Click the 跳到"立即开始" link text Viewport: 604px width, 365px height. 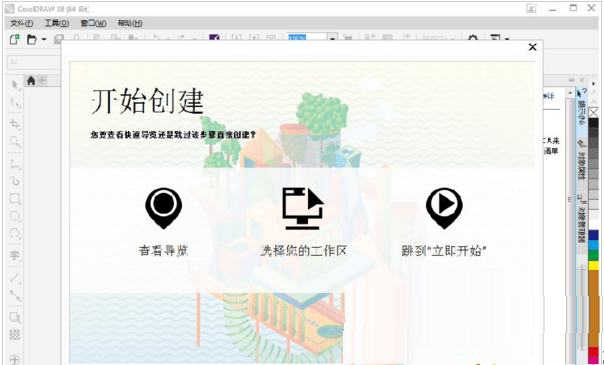(444, 251)
